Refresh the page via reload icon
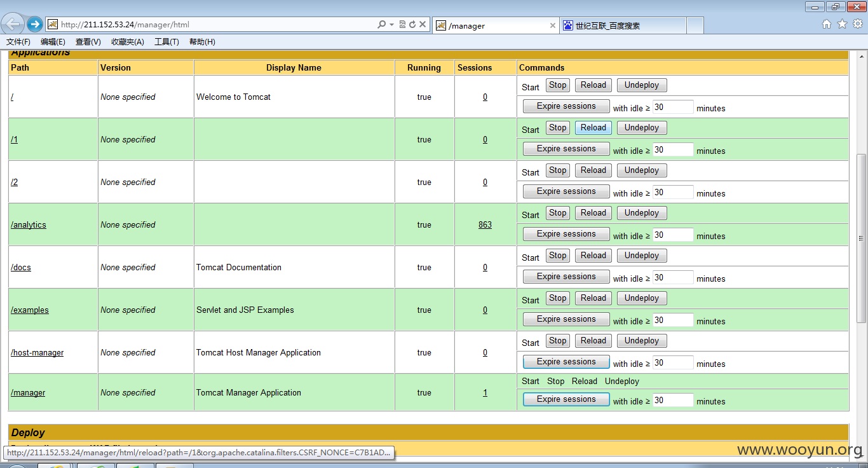The image size is (868, 468). coord(412,25)
